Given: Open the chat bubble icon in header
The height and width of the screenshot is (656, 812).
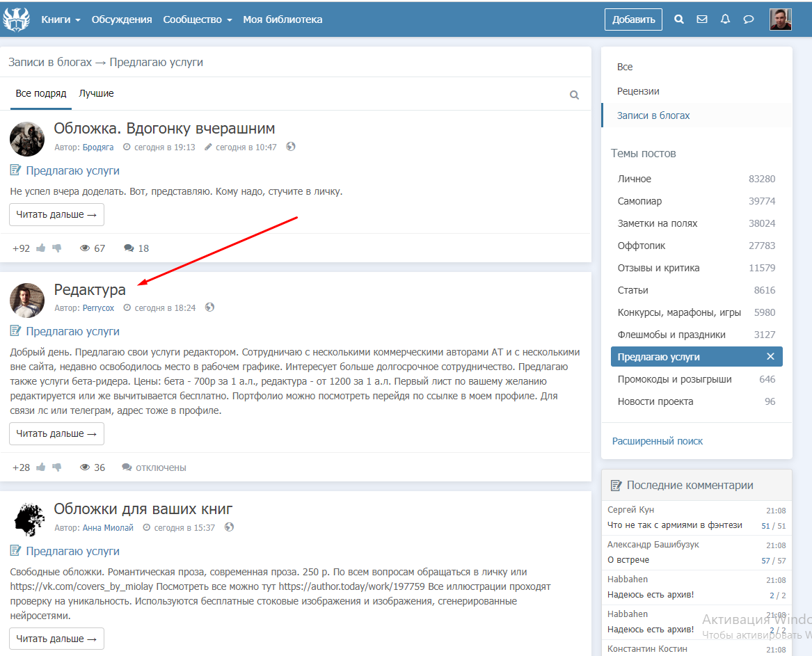Looking at the screenshot, I should 748,19.
